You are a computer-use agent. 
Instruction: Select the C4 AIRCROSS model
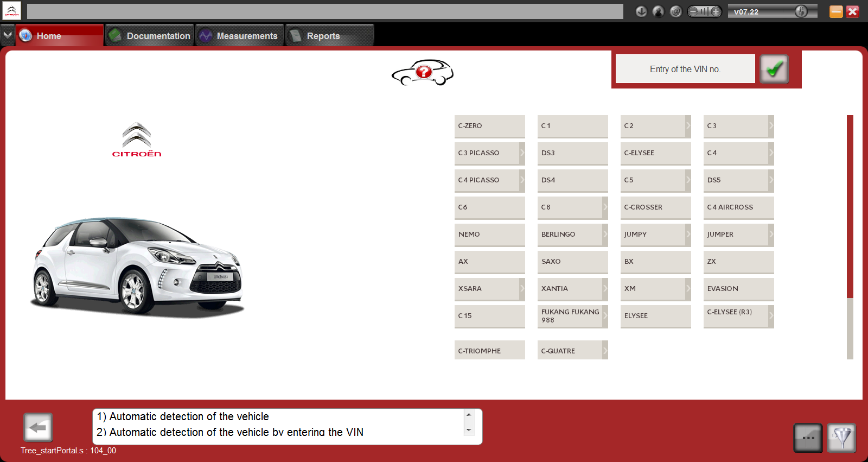[739, 207]
